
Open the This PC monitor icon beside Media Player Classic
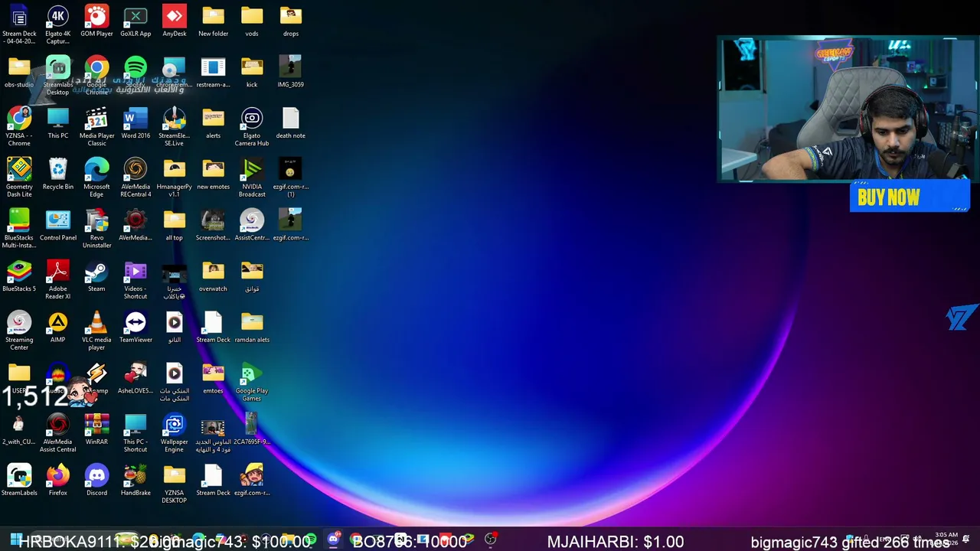[58, 122]
